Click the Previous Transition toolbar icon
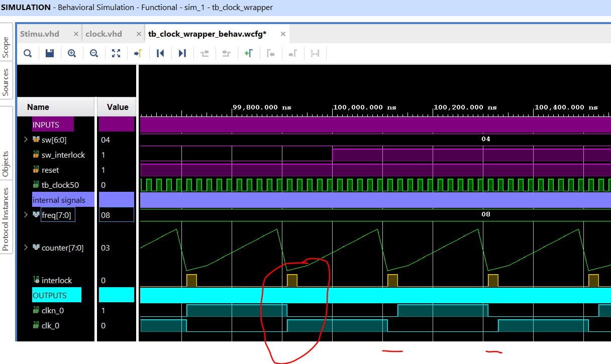 click(x=205, y=53)
